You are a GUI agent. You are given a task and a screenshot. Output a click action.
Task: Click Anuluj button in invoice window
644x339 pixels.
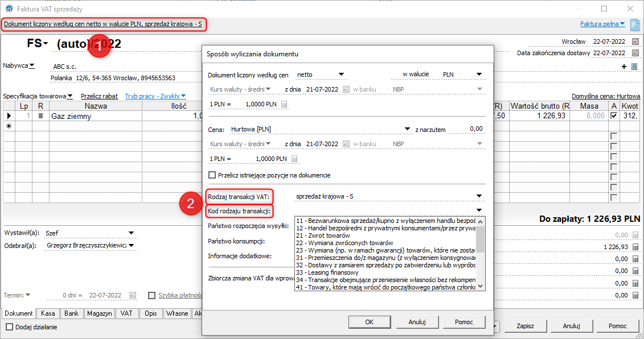click(571, 326)
